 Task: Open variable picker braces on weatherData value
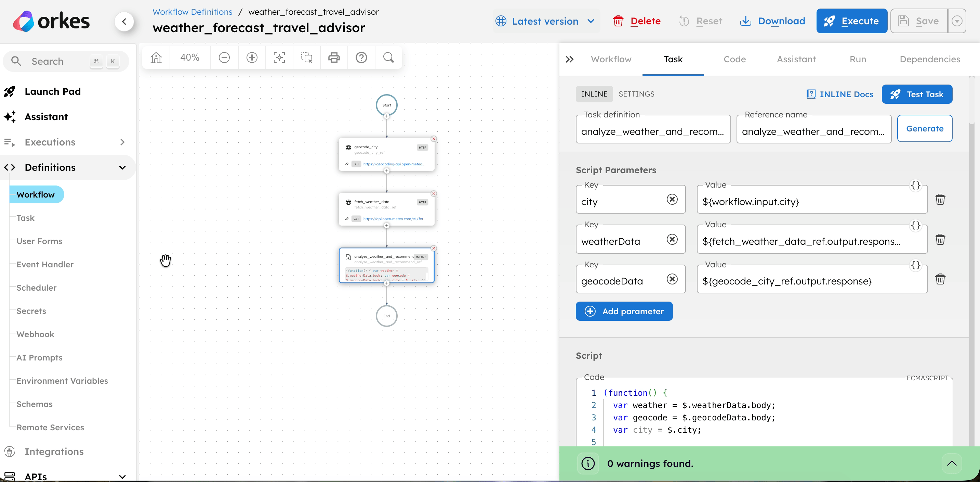tap(916, 225)
